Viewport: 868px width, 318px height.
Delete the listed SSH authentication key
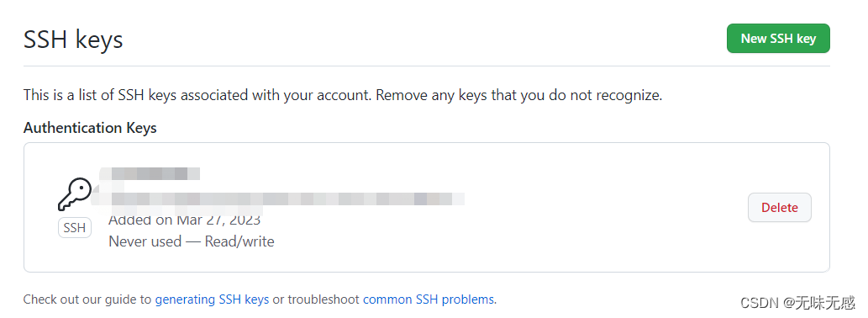780,208
